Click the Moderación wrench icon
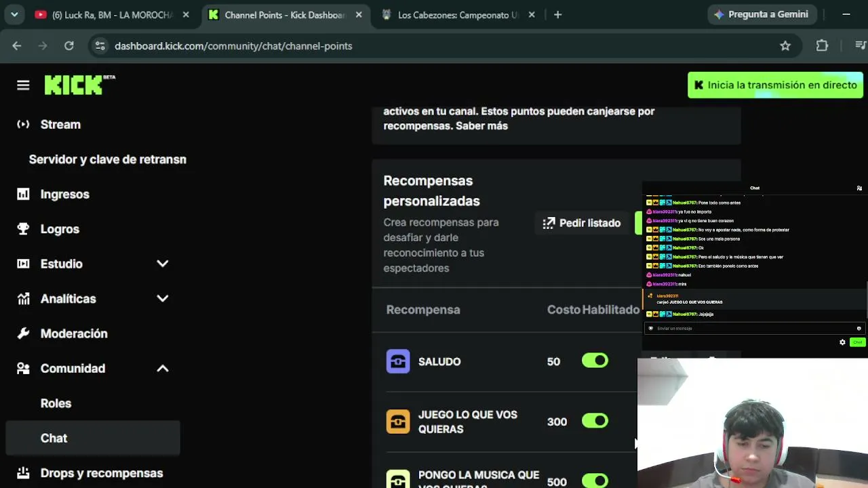The height and width of the screenshot is (488, 868). 23,333
